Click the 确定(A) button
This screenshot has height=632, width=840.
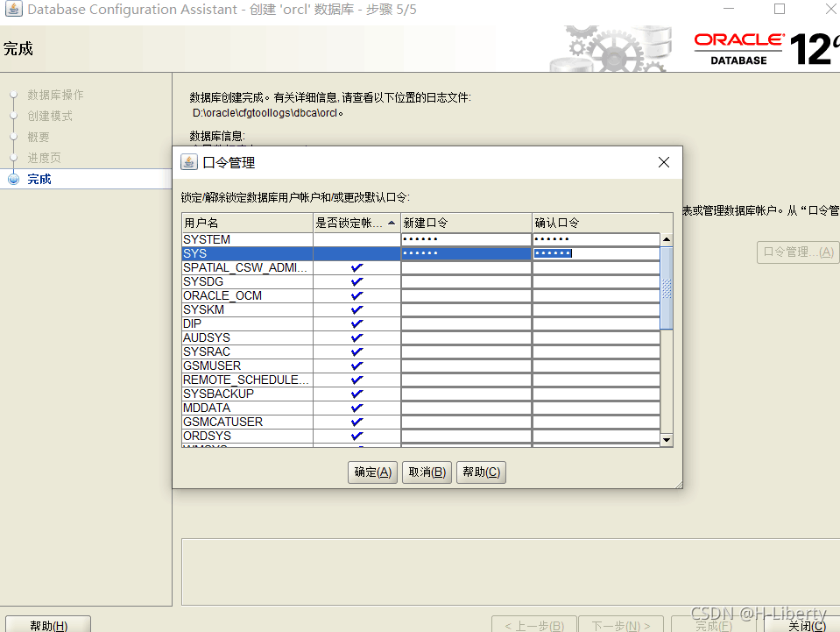pyautogui.click(x=372, y=472)
